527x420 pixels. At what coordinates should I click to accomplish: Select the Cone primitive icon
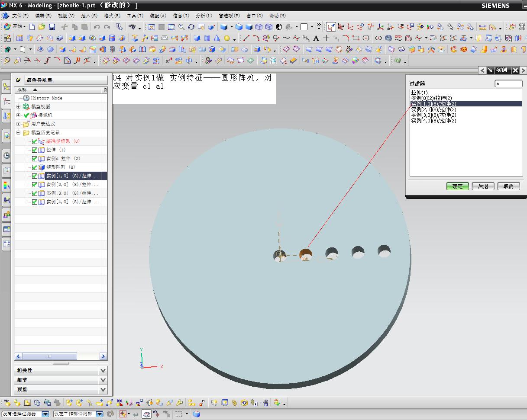[x=217, y=38]
